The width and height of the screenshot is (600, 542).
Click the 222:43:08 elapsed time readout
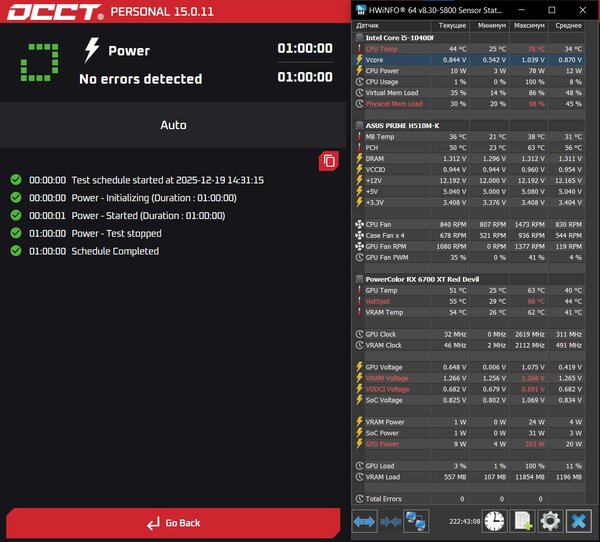click(464, 521)
